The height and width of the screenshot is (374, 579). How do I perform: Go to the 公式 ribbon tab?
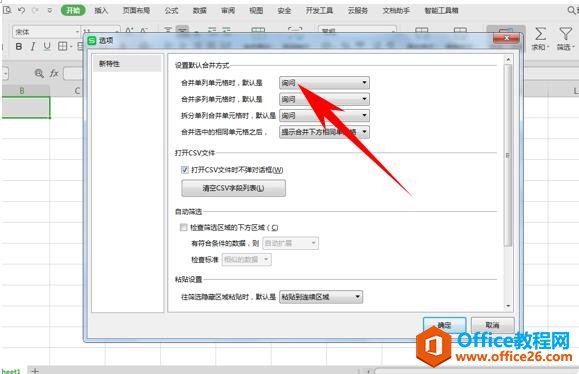(171, 11)
